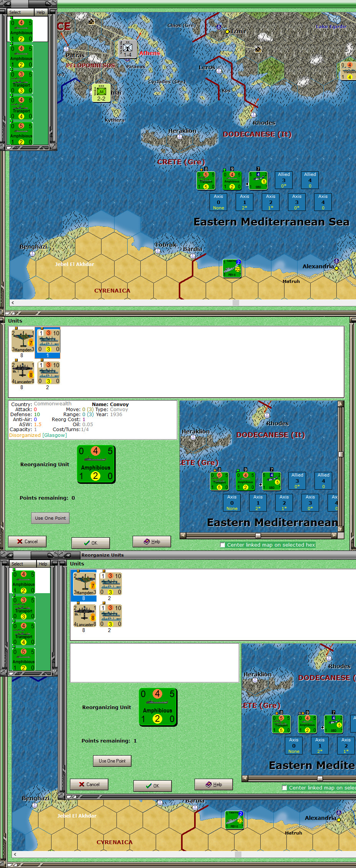Click main map horizontal scrollbar thumb below Cyrenaica
This screenshot has width=356, height=868.
[x=236, y=303]
